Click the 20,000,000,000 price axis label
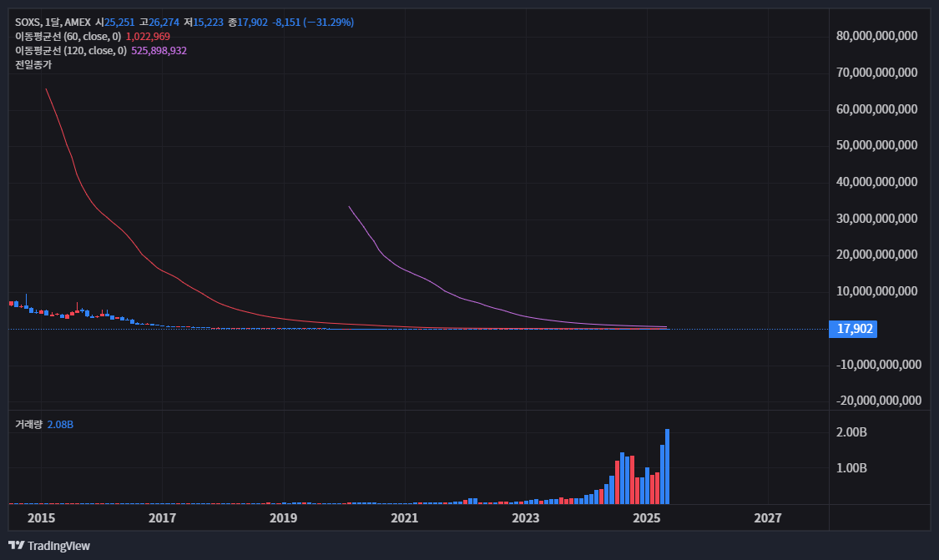 (x=876, y=255)
